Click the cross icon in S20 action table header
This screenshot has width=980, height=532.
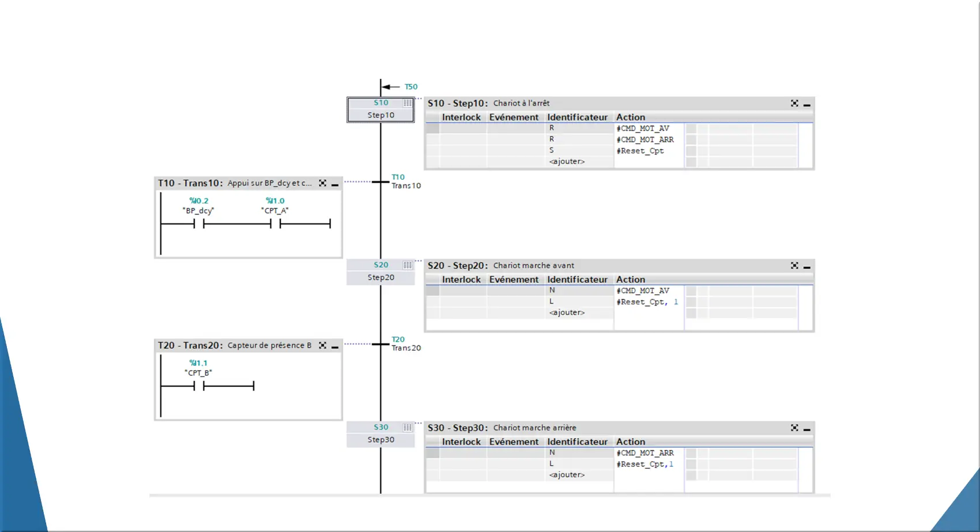(794, 266)
